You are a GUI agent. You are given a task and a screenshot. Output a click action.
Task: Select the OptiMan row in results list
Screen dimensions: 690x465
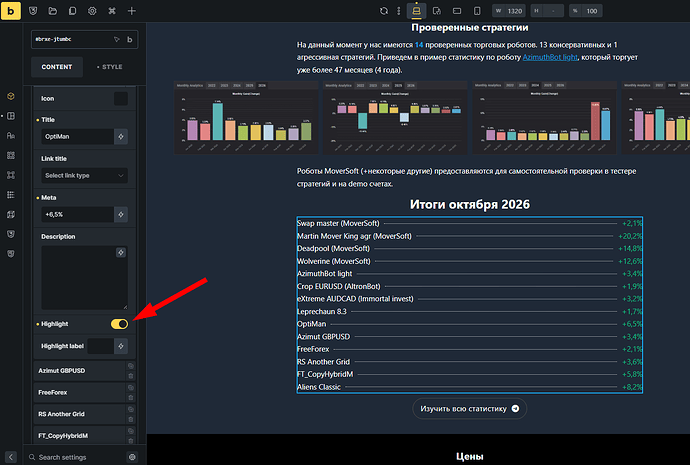470,324
